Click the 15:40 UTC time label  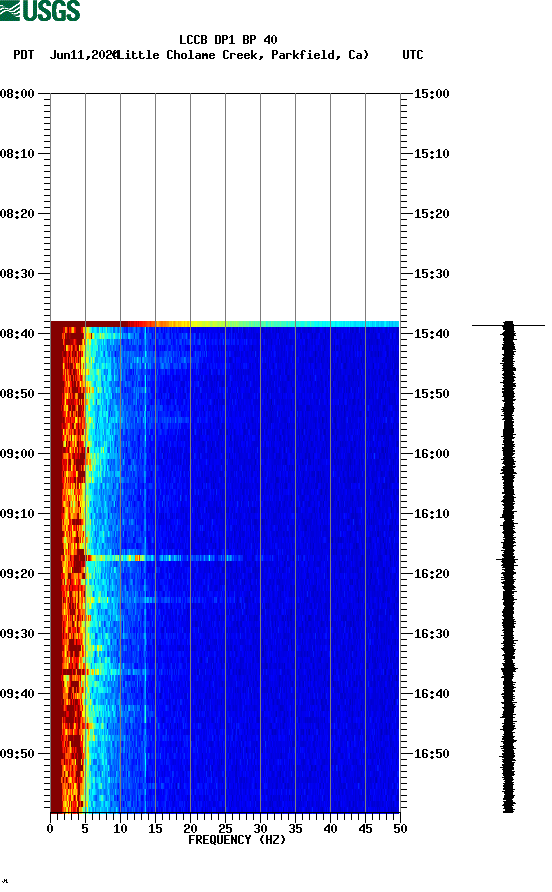click(431, 333)
